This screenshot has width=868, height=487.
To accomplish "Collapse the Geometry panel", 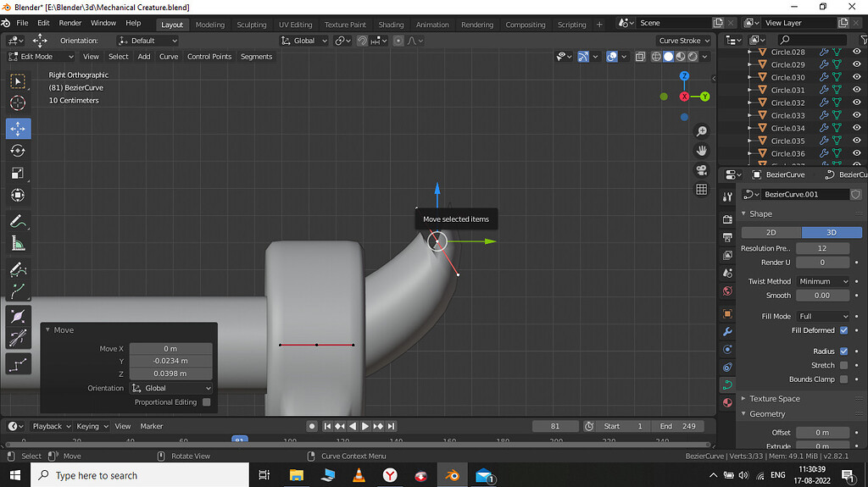I will pos(766,414).
